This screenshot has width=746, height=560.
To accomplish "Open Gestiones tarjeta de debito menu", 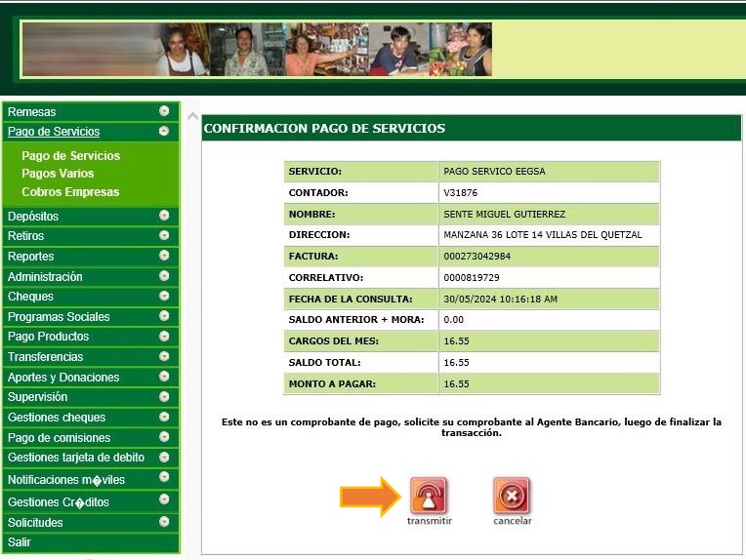I will (x=76, y=458).
